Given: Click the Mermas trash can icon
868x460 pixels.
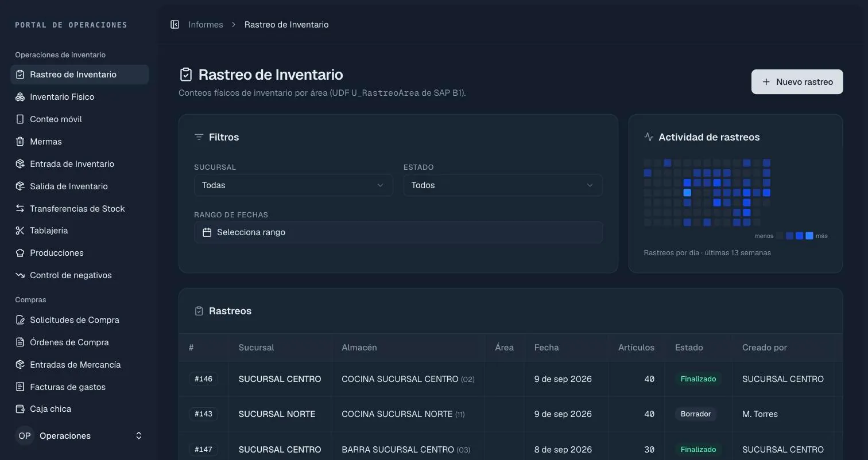Looking at the screenshot, I should pyautogui.click(x=20, y=142).
